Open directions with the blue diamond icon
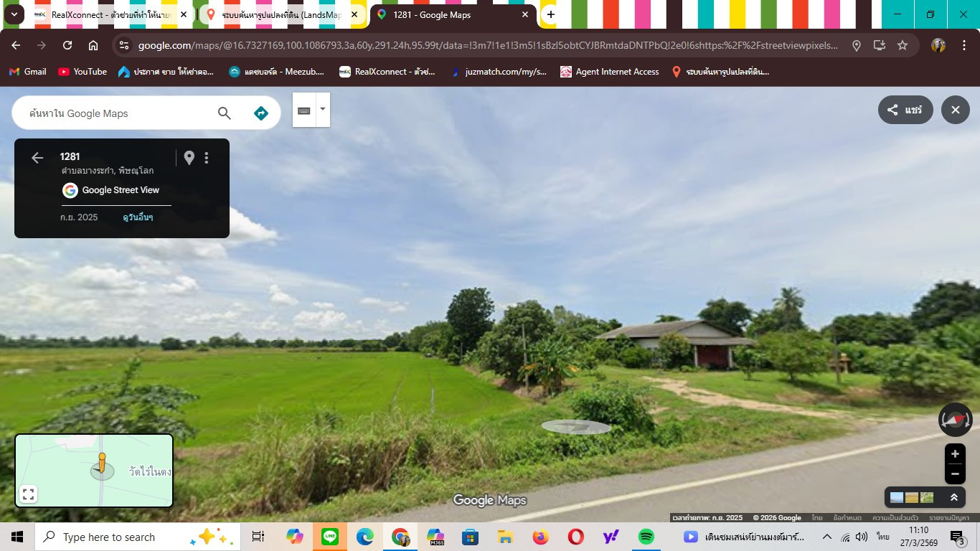The width and height of the screenshot is (980, 551). 261,113
